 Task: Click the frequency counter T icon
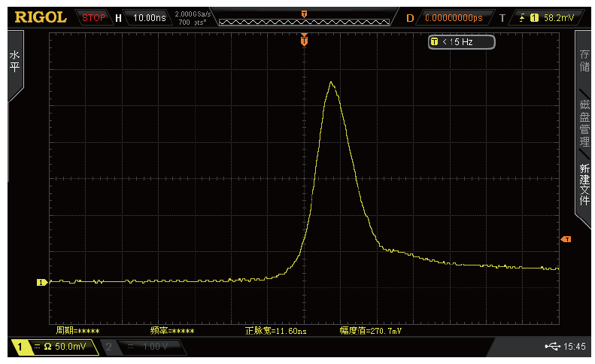tap(434, 42)
